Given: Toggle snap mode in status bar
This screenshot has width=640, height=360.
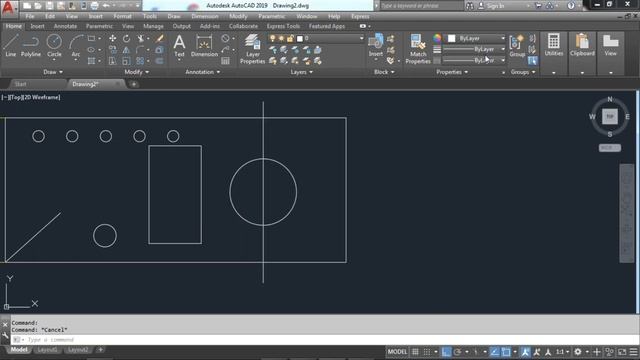Looking at the screenshot, I should (x=427, y=352).
